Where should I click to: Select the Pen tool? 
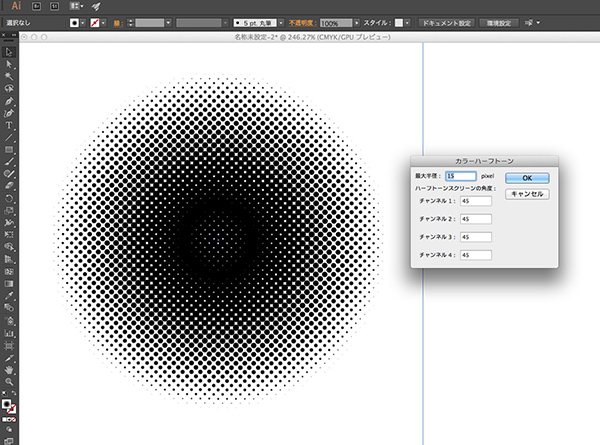tap(9, 100)
